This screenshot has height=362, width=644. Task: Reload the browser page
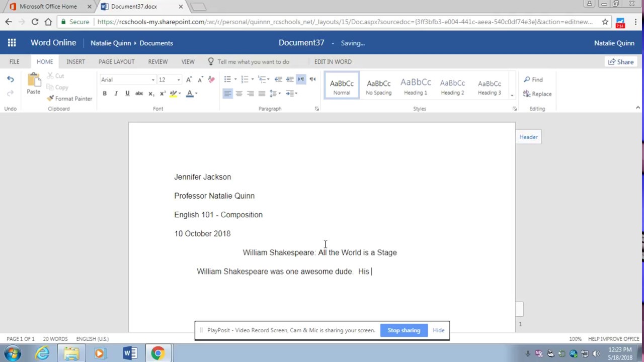click(x=35, y=22)
